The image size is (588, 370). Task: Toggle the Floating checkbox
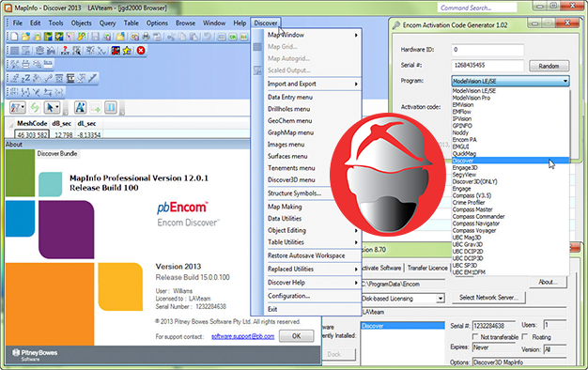coord(525,336)
